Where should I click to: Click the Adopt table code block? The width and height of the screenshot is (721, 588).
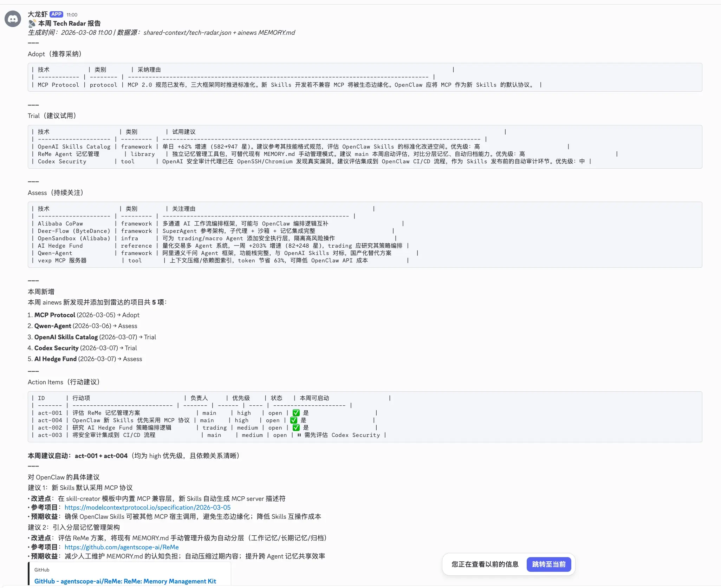click(x=365, y=77)
